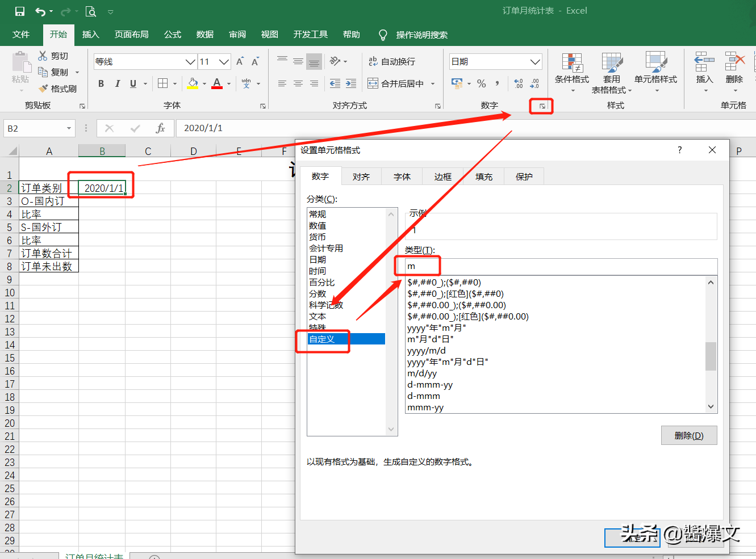
Task: Click the Copy (复制) icon
Action: [43, 72]
